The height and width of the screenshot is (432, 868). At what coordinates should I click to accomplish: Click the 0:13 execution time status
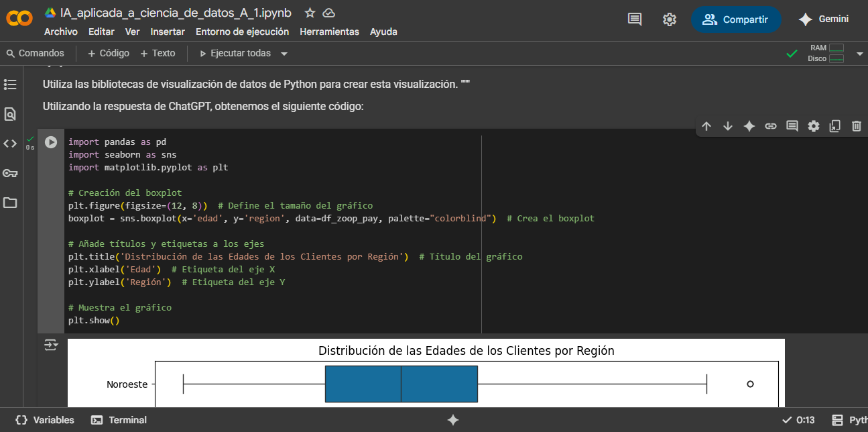coord(799,420)
